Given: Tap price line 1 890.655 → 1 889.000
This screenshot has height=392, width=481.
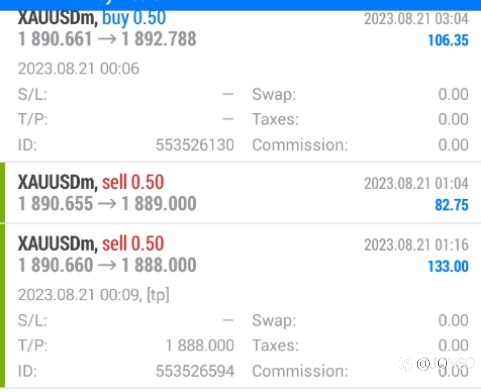Looking at the screenshot, I should pos(107,204).
